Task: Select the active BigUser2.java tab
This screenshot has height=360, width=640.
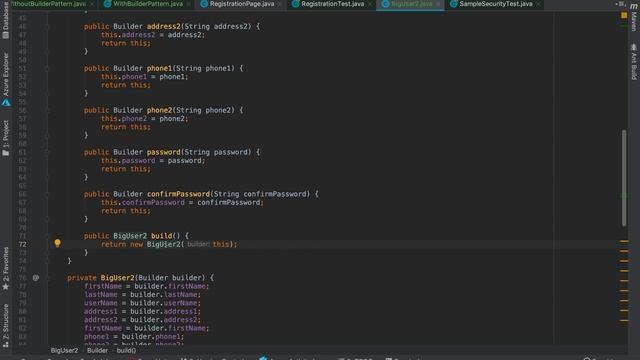Action: tap(411, 4)
